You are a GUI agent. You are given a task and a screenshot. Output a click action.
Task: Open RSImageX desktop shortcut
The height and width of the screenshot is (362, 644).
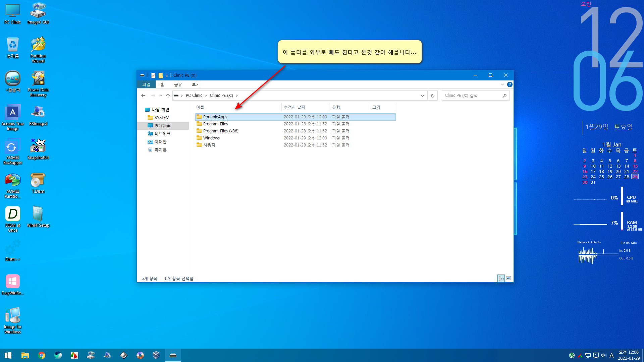(38, 115)
